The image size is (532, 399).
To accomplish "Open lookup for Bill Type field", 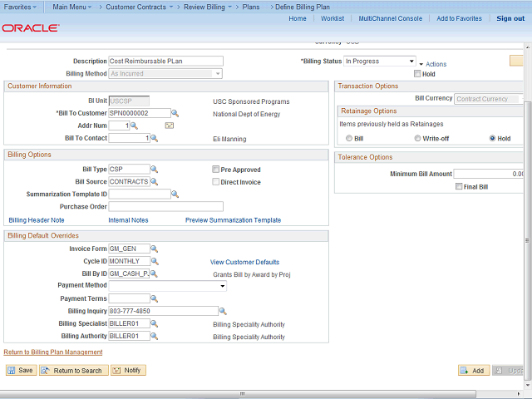I will pos(155,170).
